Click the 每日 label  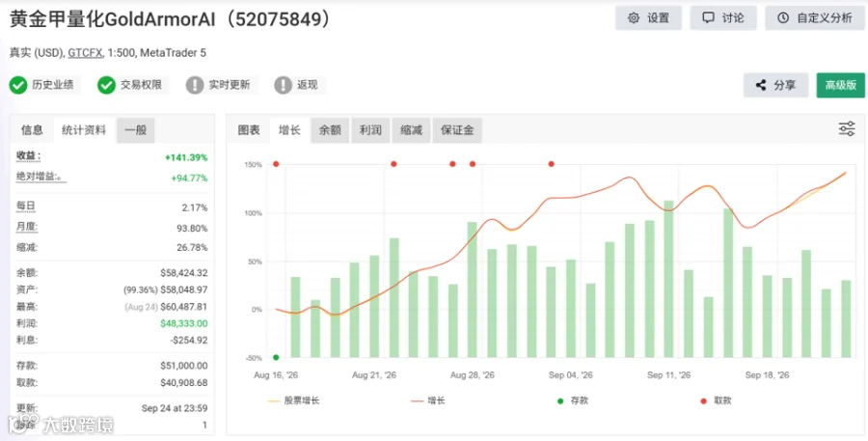coord(26,207)
